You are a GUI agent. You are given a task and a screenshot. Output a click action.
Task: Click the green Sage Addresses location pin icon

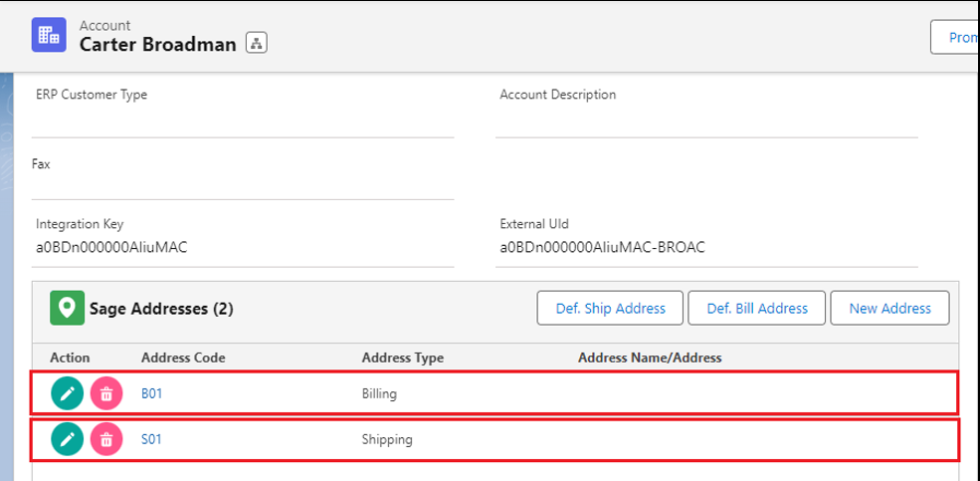coord(66,309)
